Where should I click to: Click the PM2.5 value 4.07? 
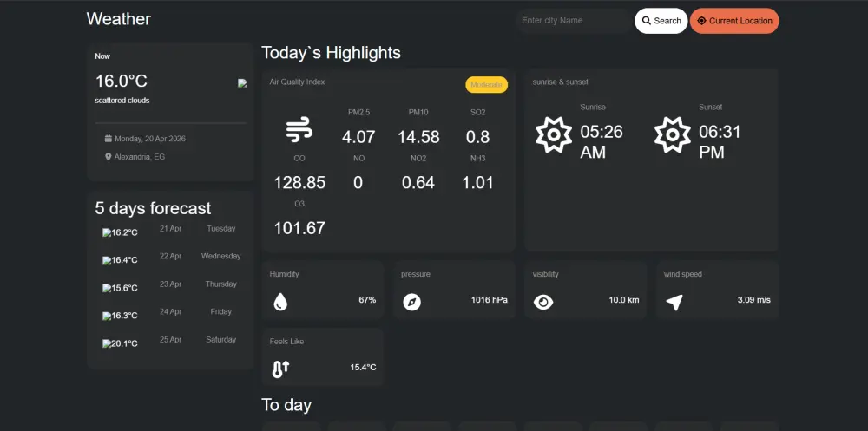[x=358, y=137]
